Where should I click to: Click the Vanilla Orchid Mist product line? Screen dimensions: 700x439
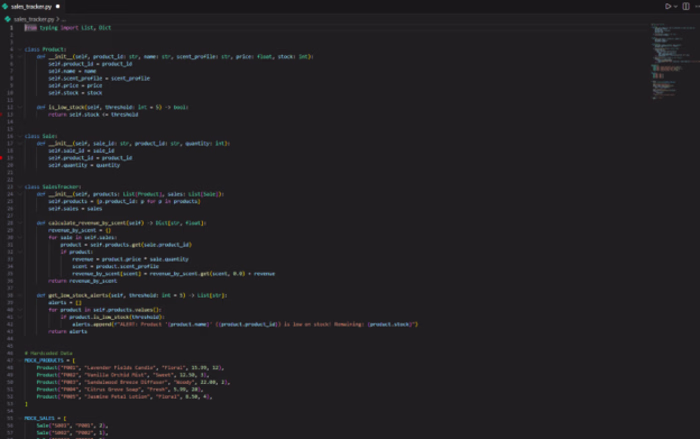point(123,375)
